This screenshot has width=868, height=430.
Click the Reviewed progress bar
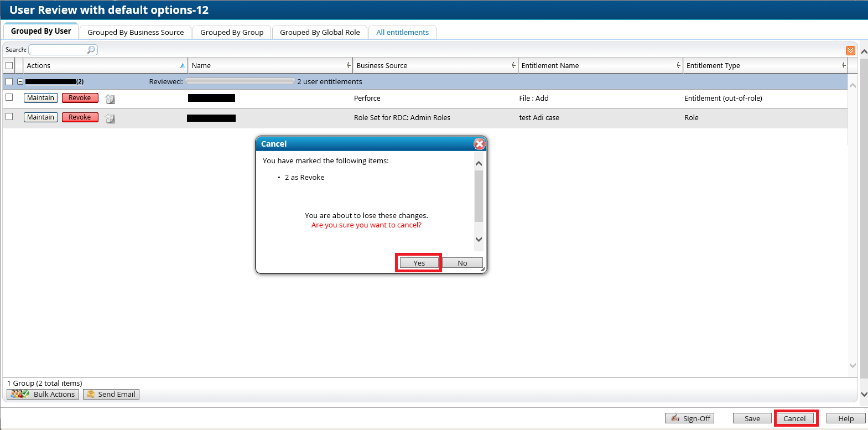[x=240, y=81]
